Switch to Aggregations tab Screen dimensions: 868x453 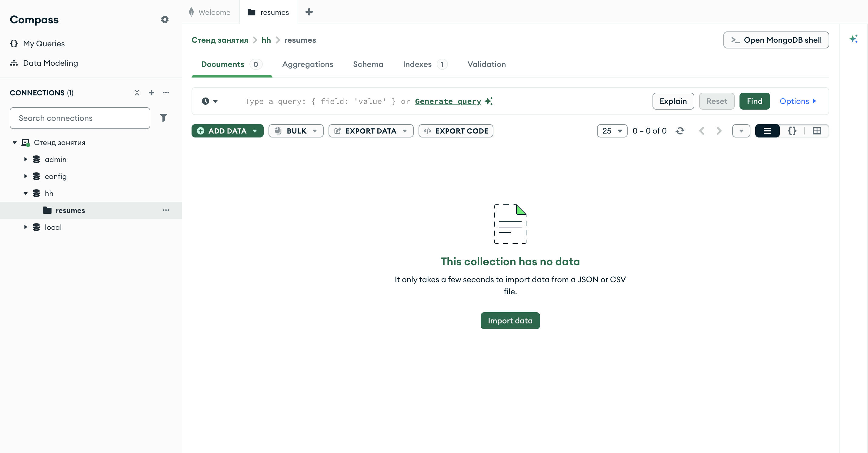pyautogui.click(x=308, y=64)
